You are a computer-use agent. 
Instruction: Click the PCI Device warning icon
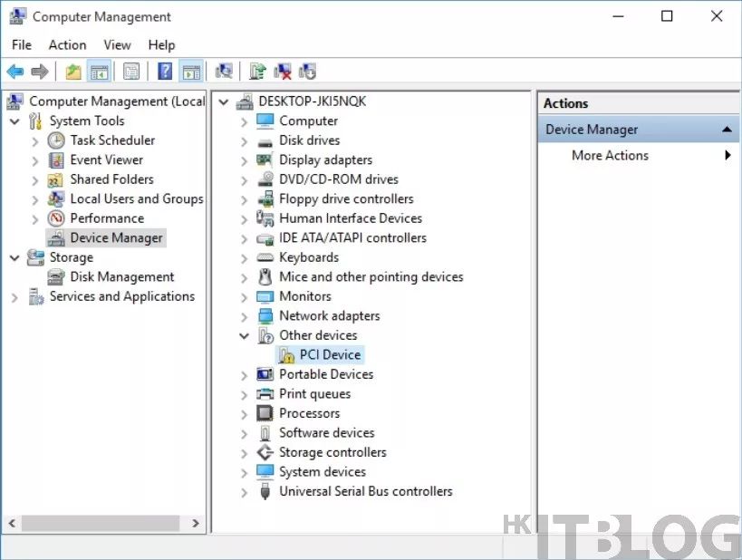click(x=286, y=355)
